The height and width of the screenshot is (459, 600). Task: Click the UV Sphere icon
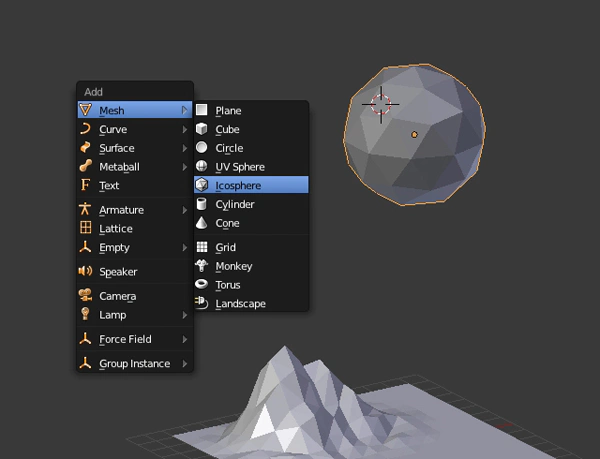(202, 167)
